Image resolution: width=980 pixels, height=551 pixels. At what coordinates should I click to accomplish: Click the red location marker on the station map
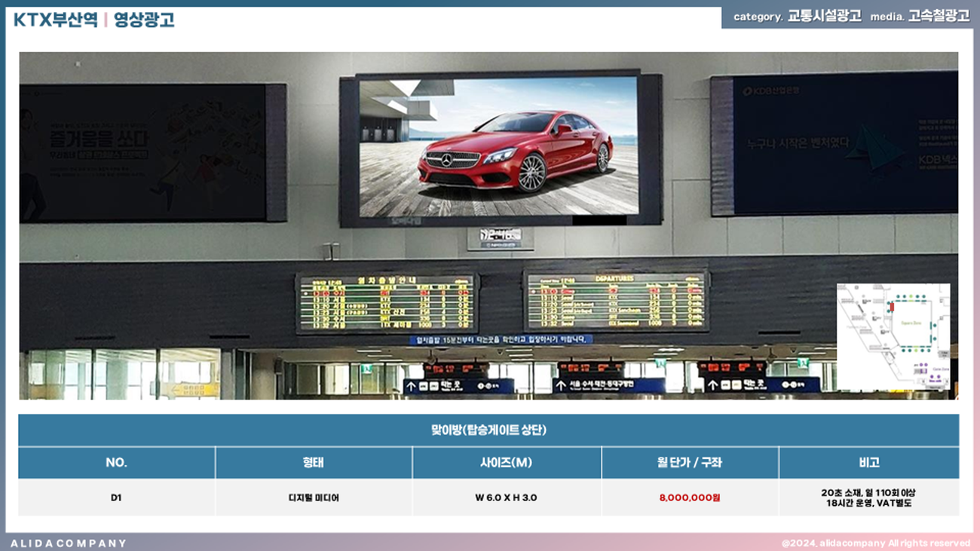pos(891,307)
